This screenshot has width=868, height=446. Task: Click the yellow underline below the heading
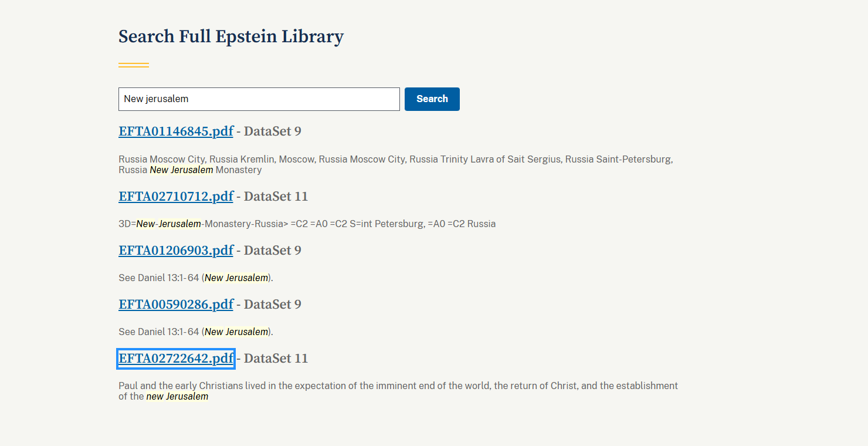point(134,65)
